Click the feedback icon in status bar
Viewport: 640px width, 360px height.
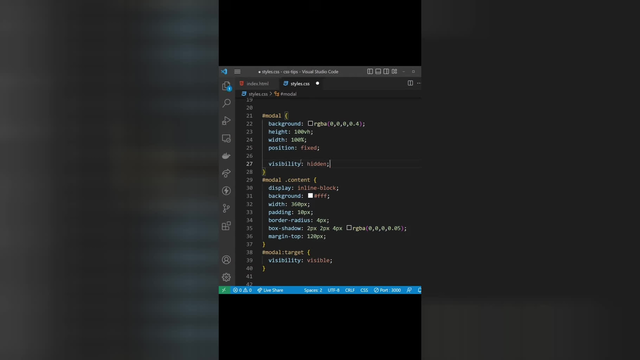409,290
